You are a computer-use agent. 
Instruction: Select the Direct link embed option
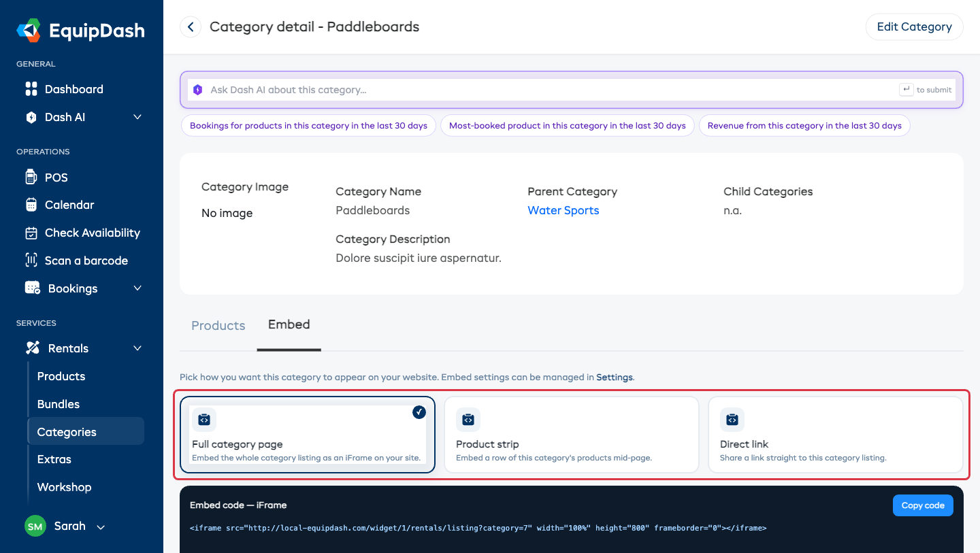coord(836,435)
